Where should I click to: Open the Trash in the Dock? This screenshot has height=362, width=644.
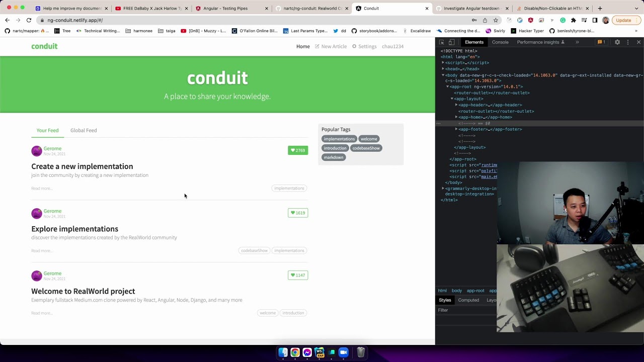point(361,352)
